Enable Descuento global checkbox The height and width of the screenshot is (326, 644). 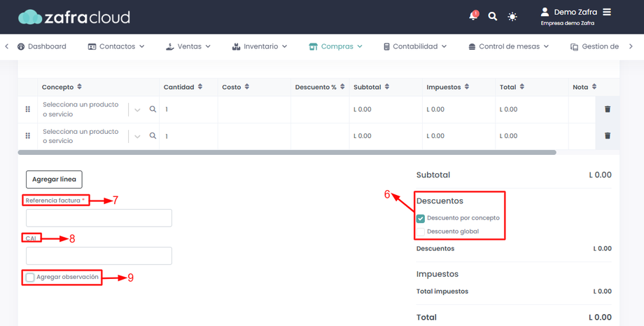[x=420, y=232]
